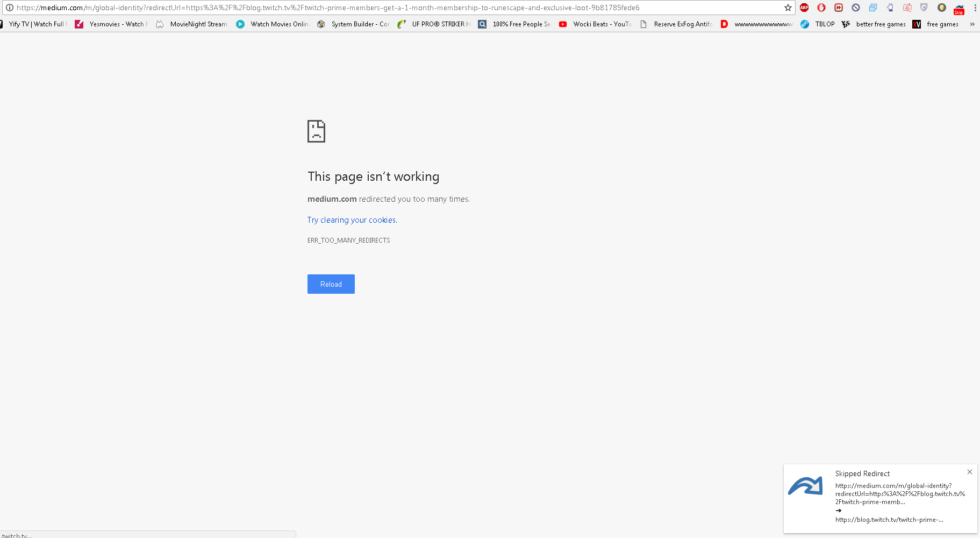980x538 pixels.
Task: Open the Yify TV bookmark
Action: [33, 24]
